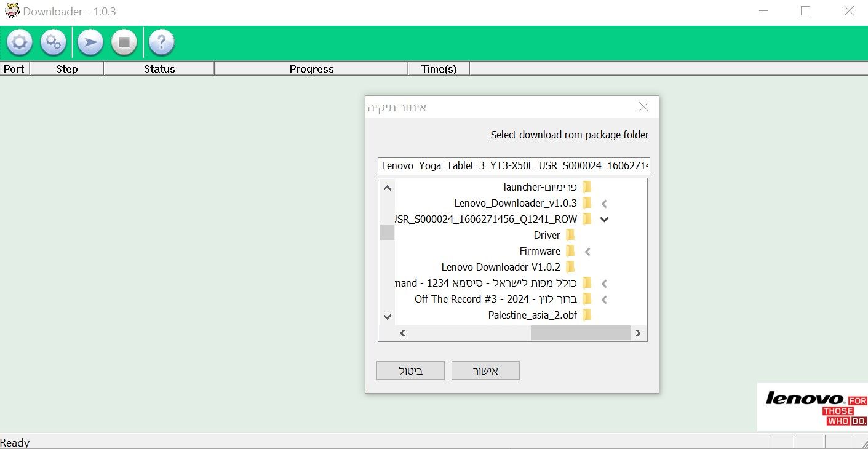The width and height of the screenshot is (868, 449).
Task: Close the folder browse dialog
Action: coord(643,107)
